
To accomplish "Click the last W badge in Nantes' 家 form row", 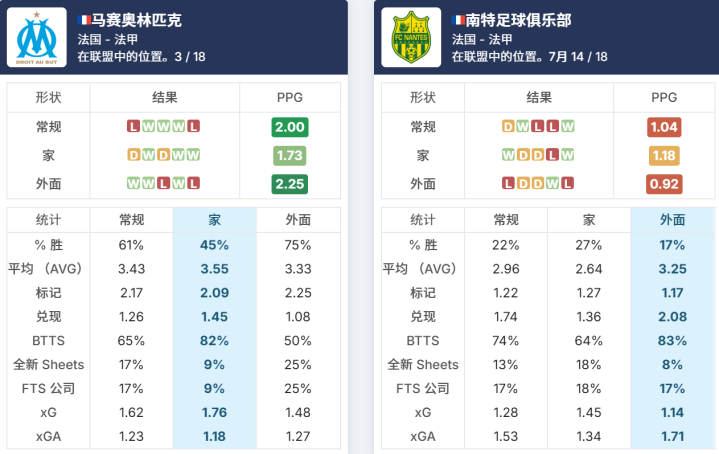I will pyautogui.click(x=568, y=156).
